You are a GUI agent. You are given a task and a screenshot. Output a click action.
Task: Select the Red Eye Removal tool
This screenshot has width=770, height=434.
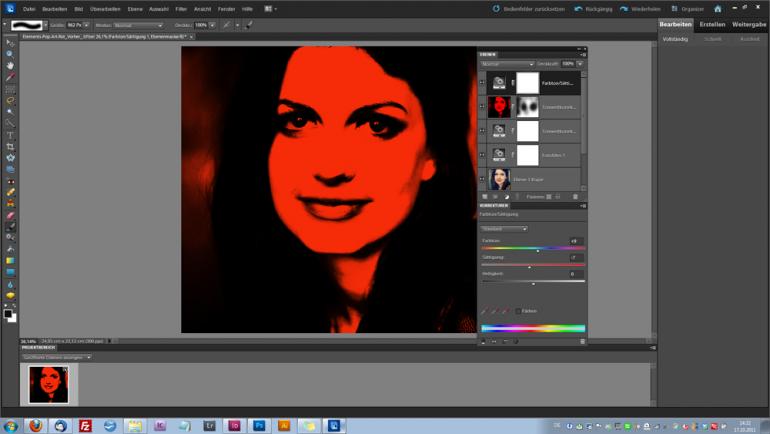10,181
